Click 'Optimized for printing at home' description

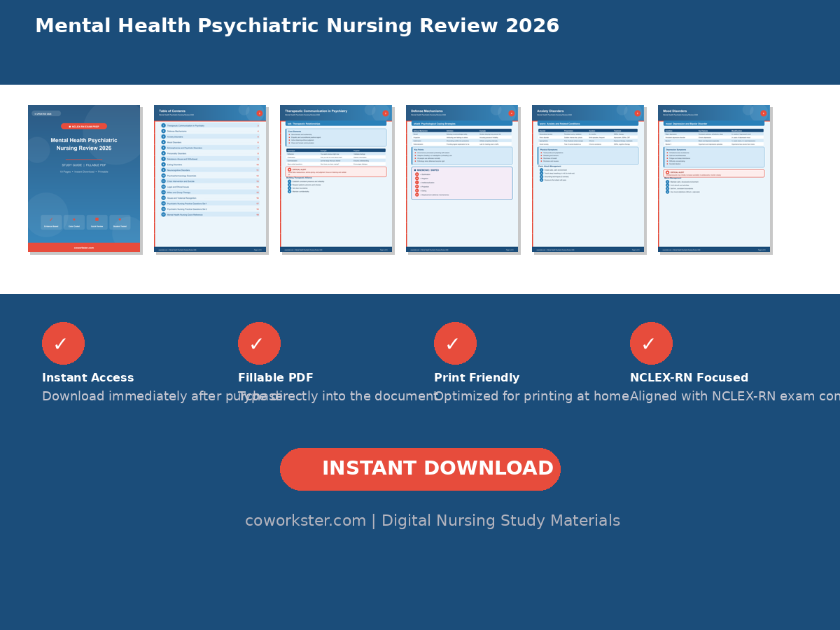click(x=532, y=397)
